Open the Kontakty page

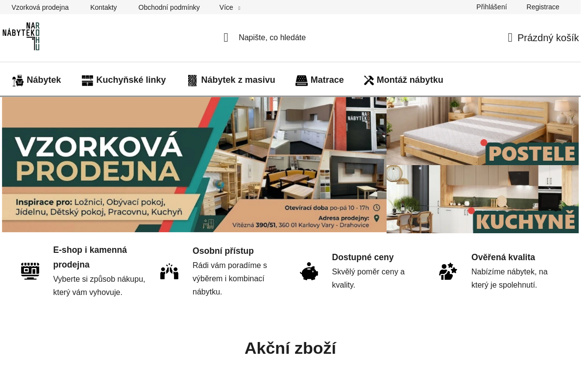(103, 7)
